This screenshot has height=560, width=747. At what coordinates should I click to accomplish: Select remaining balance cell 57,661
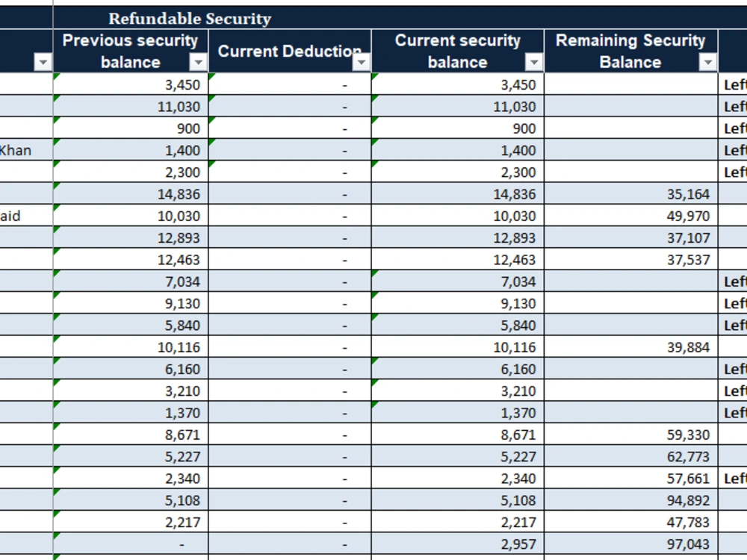[x=630, y=479]
